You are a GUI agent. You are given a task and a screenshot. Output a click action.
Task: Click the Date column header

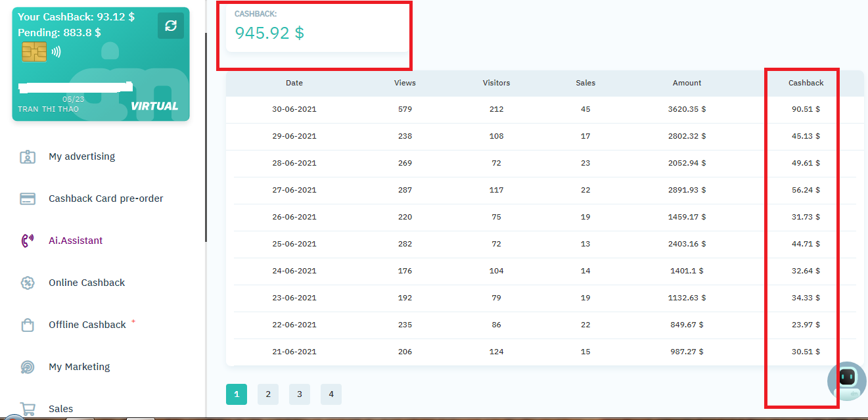(294, 83)
